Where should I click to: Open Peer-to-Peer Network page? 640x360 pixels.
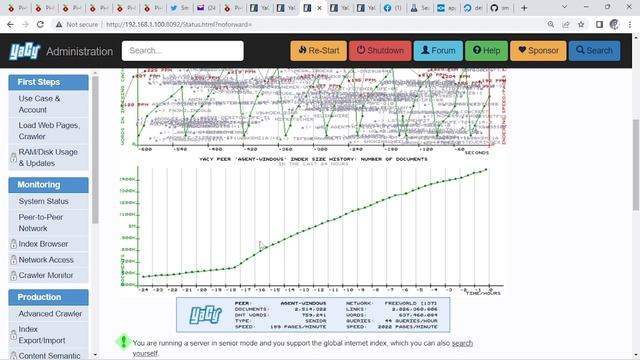(48, 222)
